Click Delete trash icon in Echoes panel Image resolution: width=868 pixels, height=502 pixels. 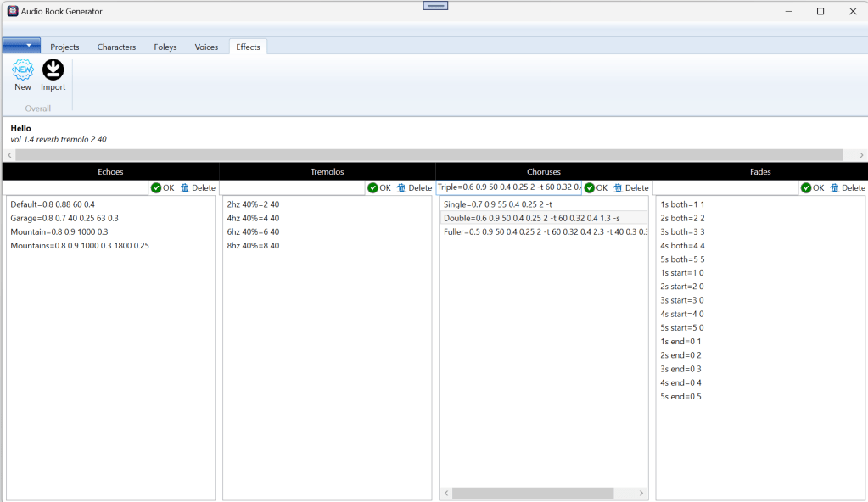pyautogui.click(x=185, y=187)
